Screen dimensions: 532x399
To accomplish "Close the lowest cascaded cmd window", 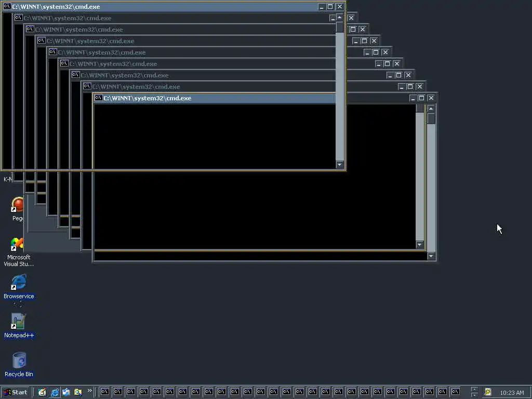I will pos(431,98).
